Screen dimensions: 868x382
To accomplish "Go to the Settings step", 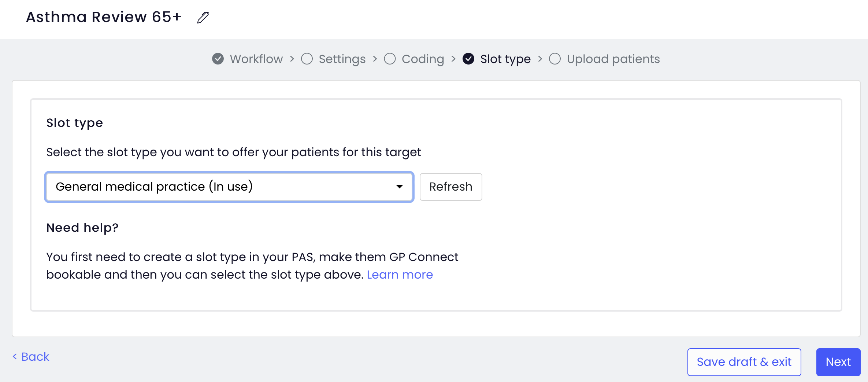I will point(342,59).
